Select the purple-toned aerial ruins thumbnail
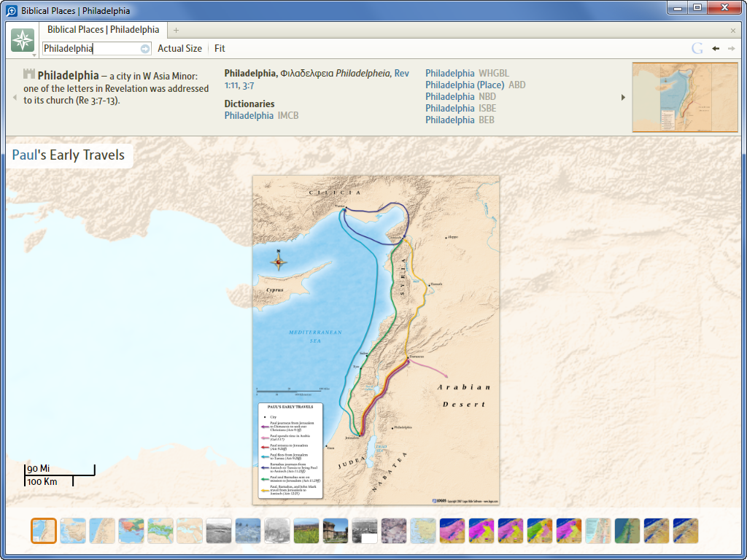The image size is (747, 560). click(x=393, y=531)
